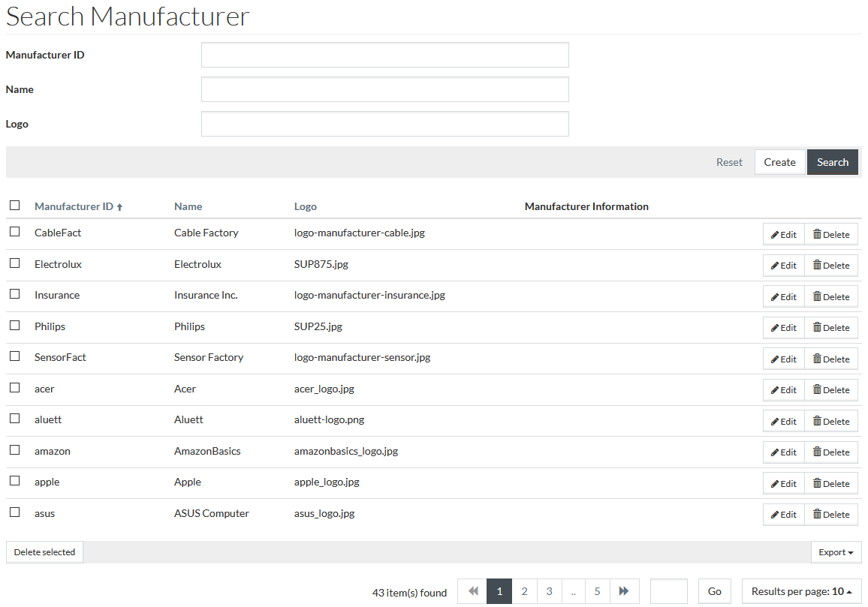The height and width of the screenshot is (607, 868).
Task: Delete the Electrolux row
Action: point(831,266)
